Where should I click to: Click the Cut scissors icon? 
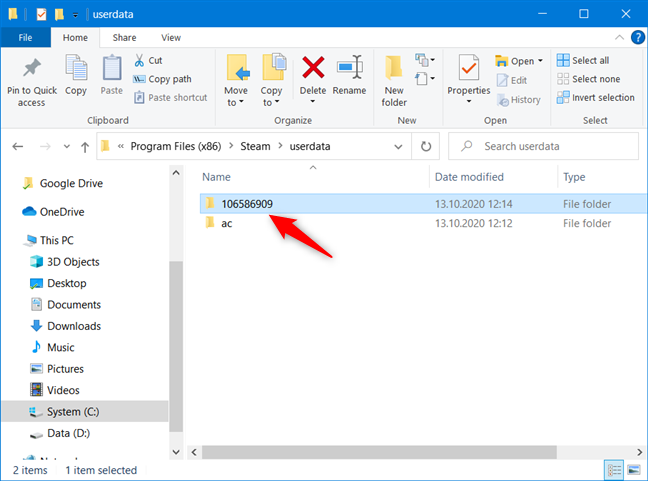pos(140,61)
